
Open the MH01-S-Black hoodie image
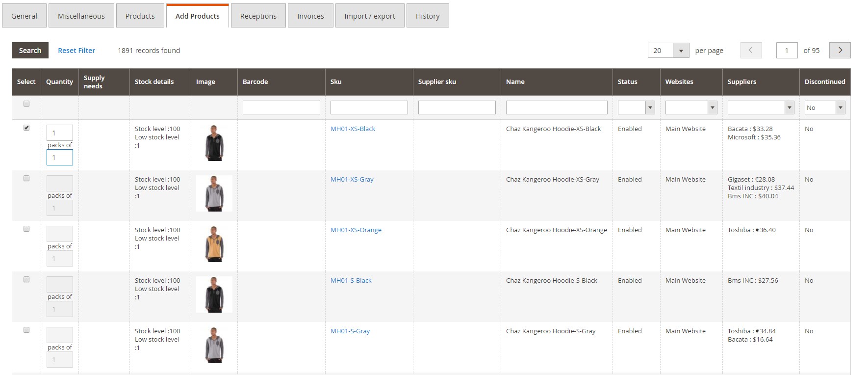coord(214,295)
